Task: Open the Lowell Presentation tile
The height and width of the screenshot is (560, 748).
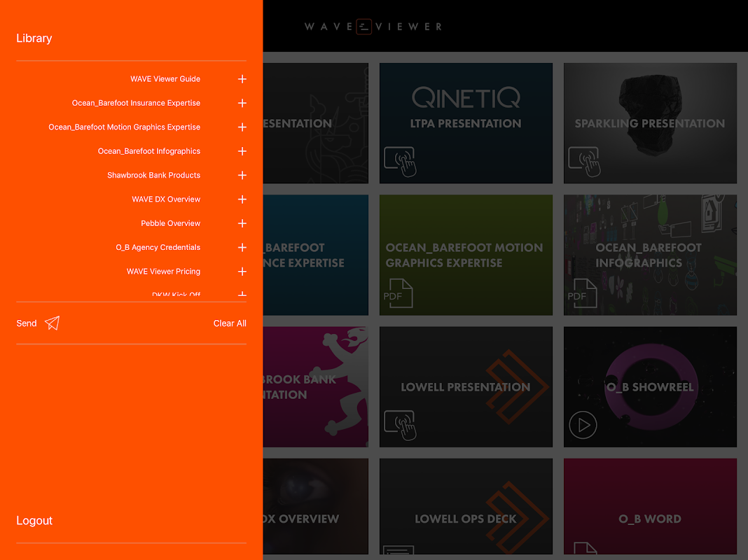Action: [466, 387]
